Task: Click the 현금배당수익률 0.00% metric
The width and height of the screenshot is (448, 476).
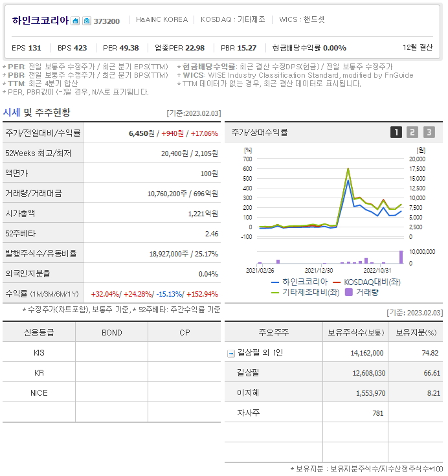Action: 309,48
